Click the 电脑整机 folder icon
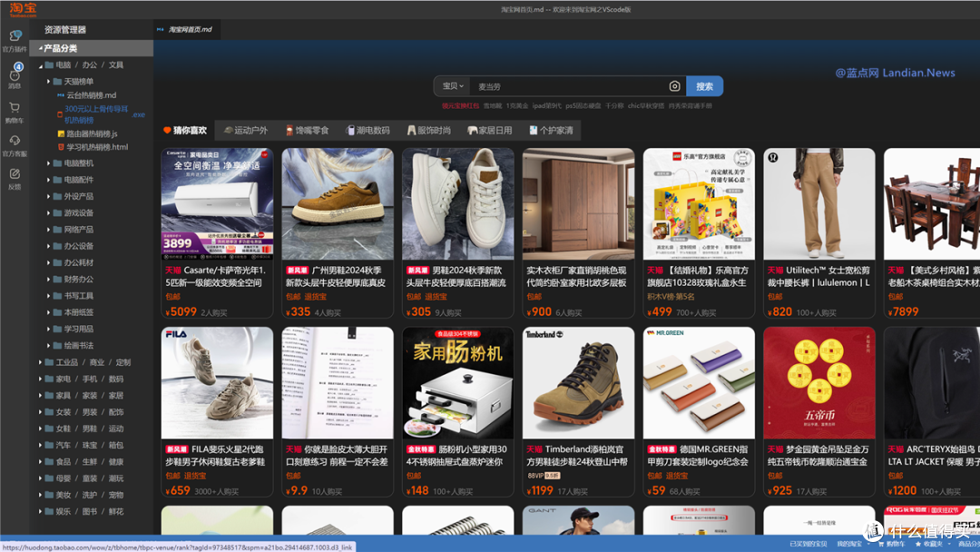 click(x=57, y=163)
